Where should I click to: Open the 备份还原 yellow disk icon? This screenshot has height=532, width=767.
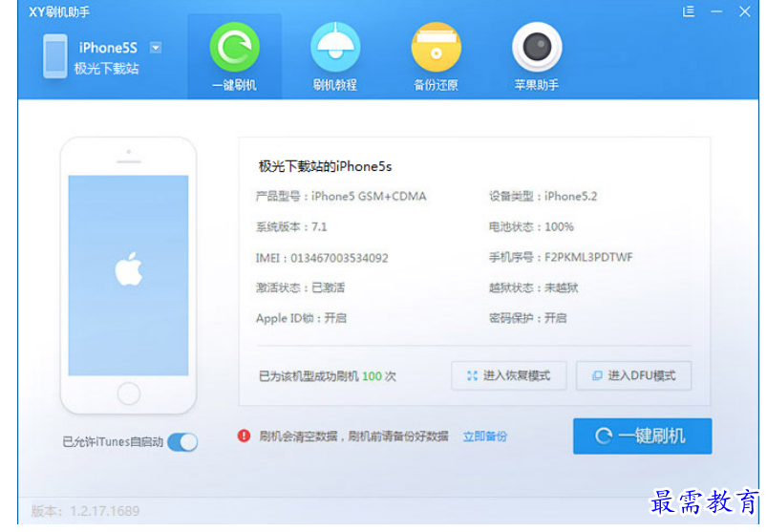click(x=437, y=48)
